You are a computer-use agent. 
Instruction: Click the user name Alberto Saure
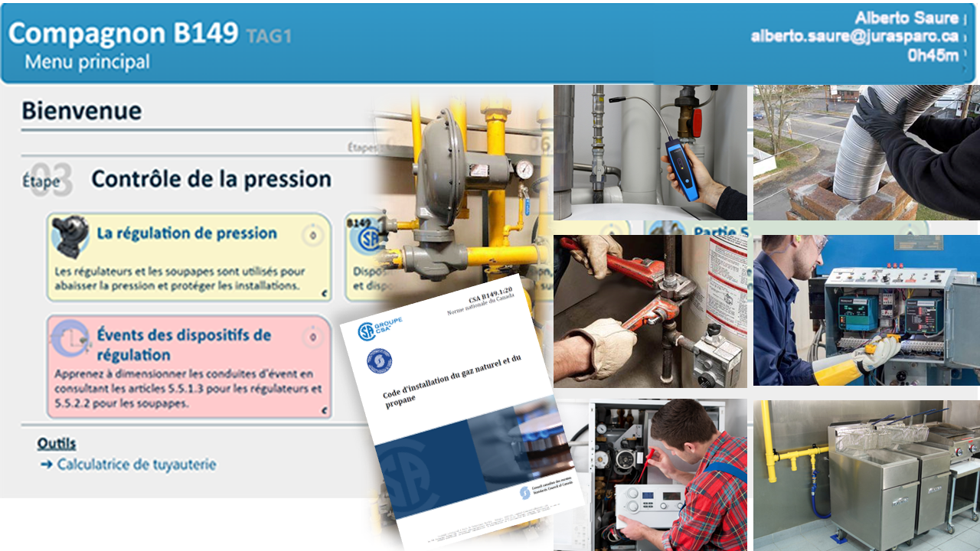[906, 18]
